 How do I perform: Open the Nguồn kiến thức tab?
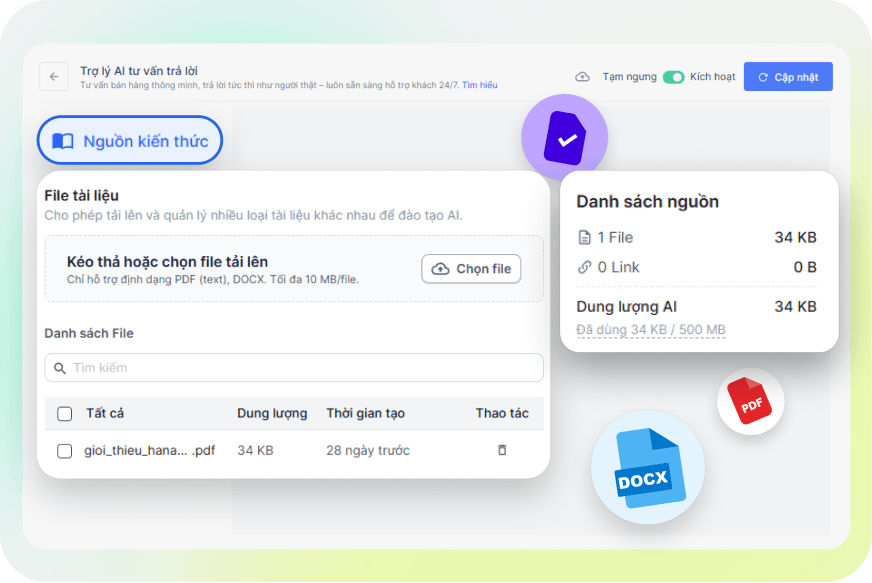click(x=130, y=141)
